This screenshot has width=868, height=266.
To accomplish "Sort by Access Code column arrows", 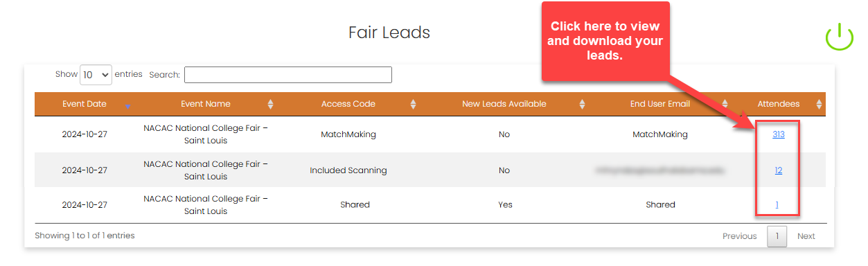I will 413,105.
